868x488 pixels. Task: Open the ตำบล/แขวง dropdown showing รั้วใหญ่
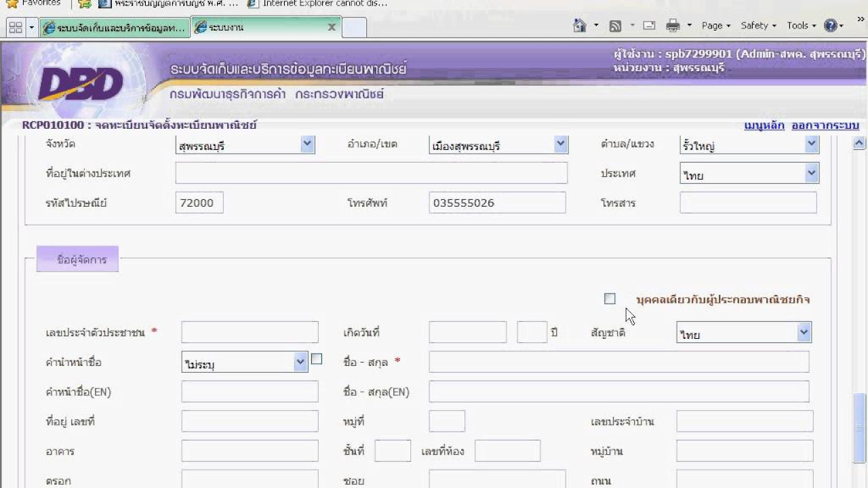coord(749,144)
